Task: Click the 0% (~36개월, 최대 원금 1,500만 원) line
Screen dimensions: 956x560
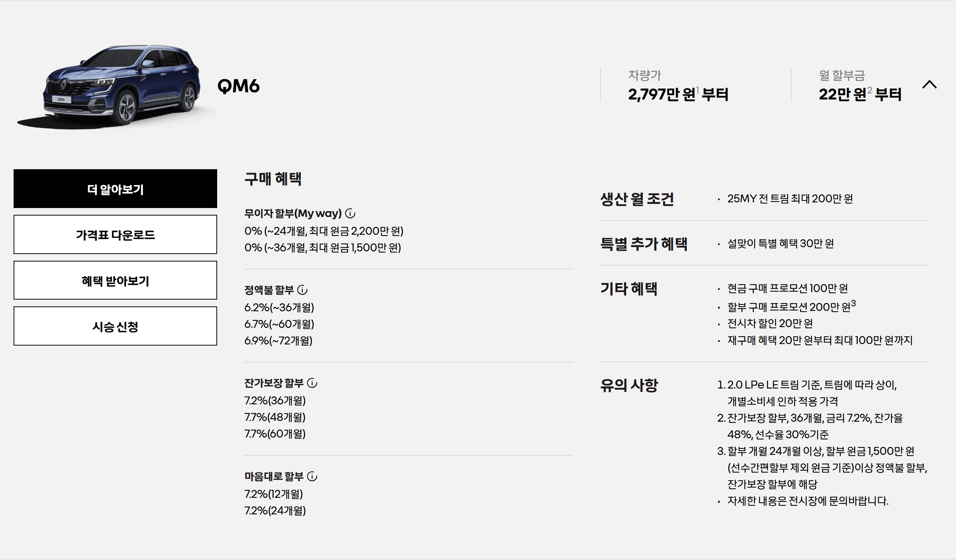Action: [x=323, y=248]
